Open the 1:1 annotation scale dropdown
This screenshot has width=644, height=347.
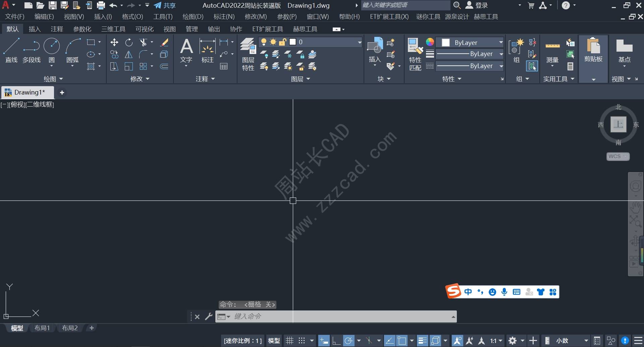point(496,341)
